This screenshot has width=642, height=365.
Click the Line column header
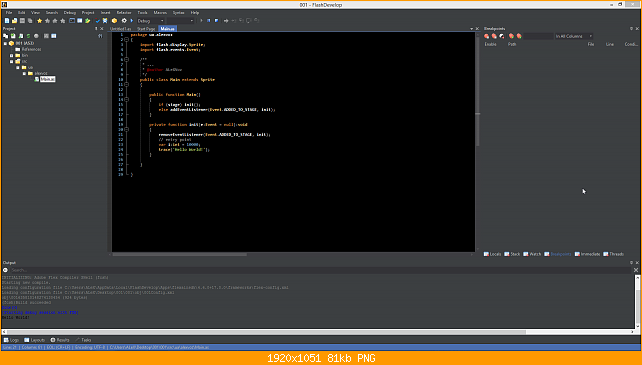610,44
